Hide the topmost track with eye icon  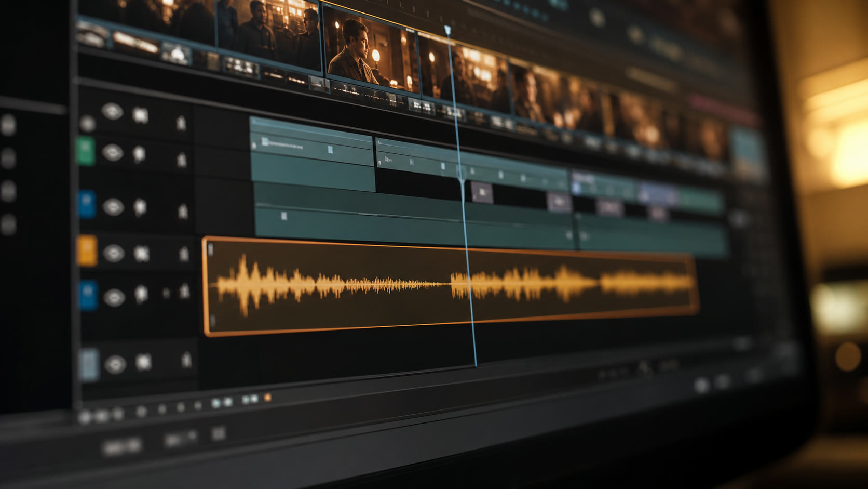click(112, 111)
